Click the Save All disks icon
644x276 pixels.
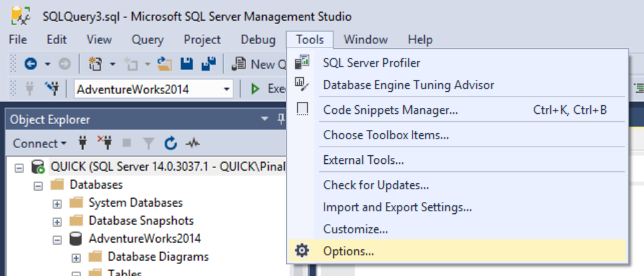[209, 64]
